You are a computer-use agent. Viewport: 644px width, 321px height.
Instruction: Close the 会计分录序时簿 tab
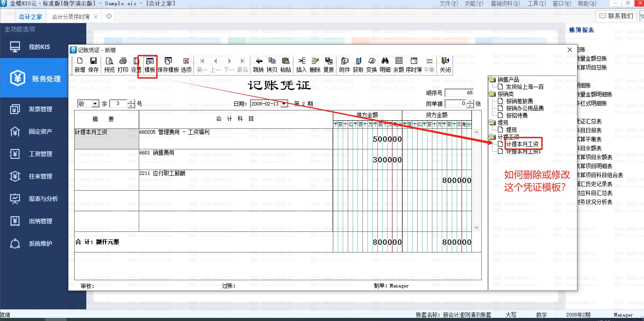pos(95,17)
